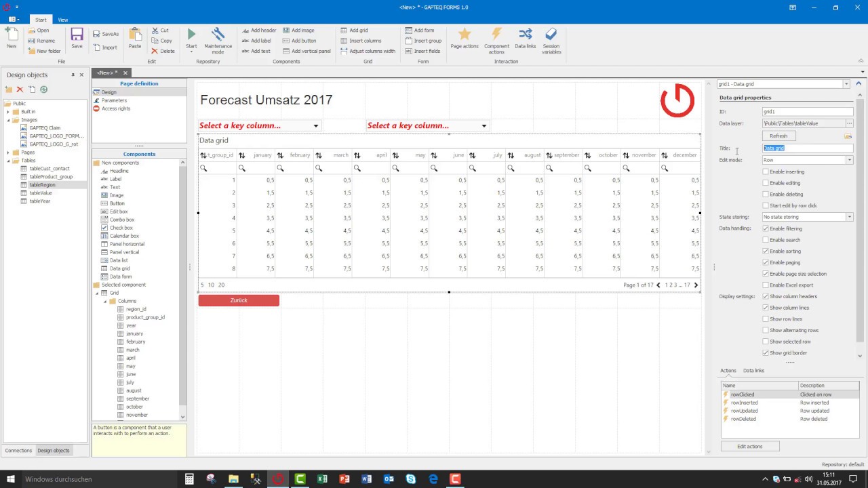Click Adjust columns width
Screen dimensions: 868x488
[x=368, y=51]
